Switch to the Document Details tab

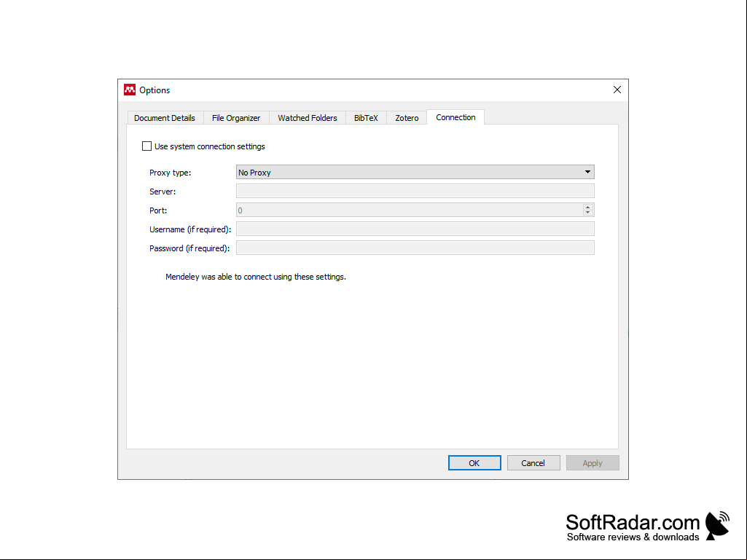pos(165,118)
